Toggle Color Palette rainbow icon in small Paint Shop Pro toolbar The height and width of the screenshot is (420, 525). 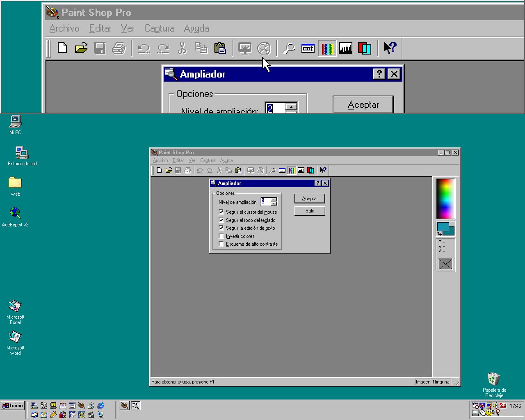292,170
